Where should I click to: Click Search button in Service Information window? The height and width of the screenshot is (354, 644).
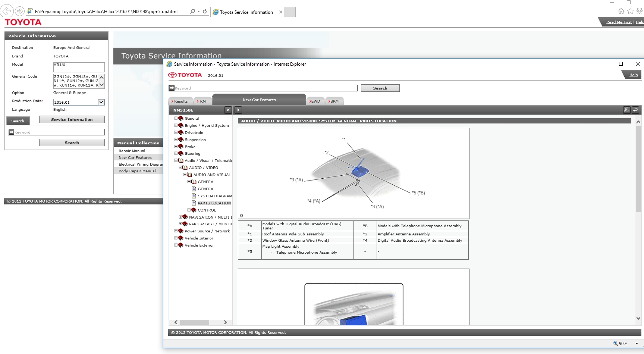[380, 88]
